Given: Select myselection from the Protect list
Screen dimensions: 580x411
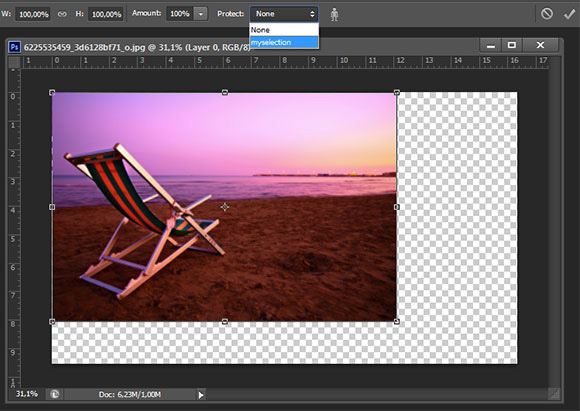Looking at the screenshot, I should (284, 42).
